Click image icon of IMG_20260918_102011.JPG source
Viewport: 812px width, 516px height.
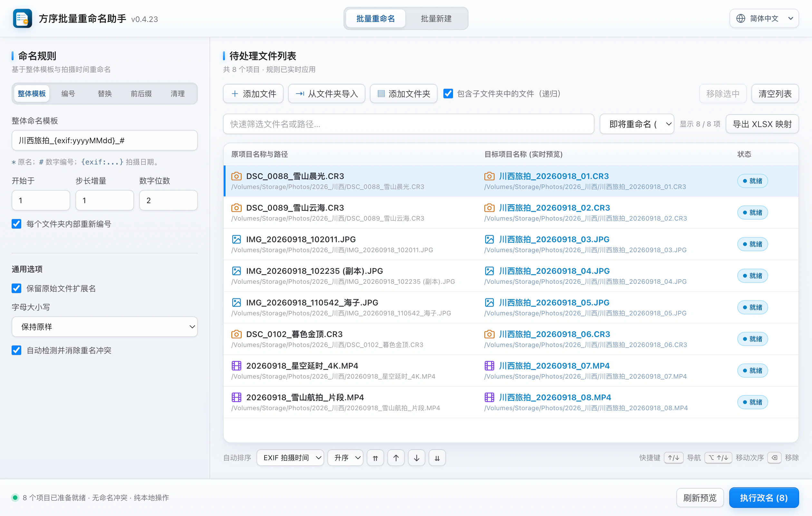point(237,239)
